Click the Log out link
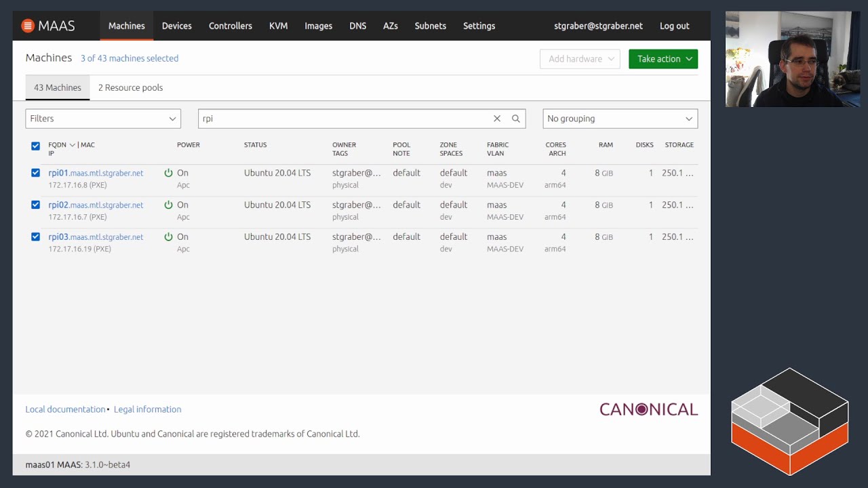Viewport: 868px width, 488px height. (x=674, y=26)
